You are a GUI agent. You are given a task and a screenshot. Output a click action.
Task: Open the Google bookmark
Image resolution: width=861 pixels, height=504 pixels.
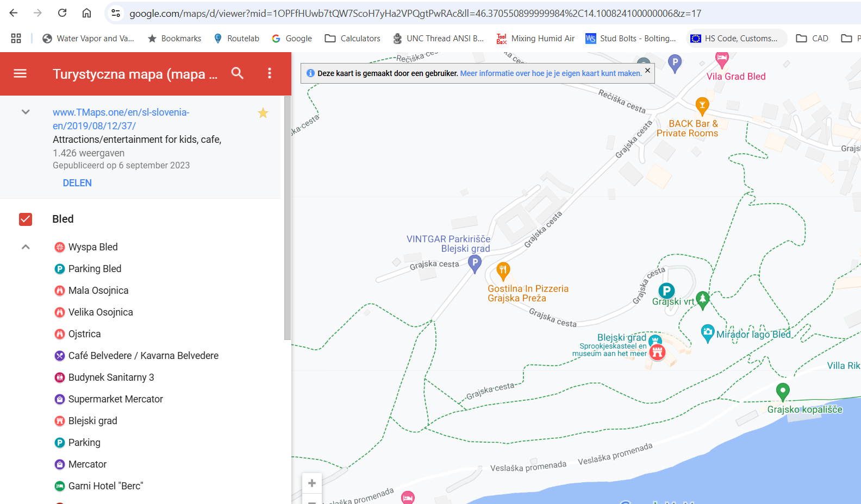(292, 38)
